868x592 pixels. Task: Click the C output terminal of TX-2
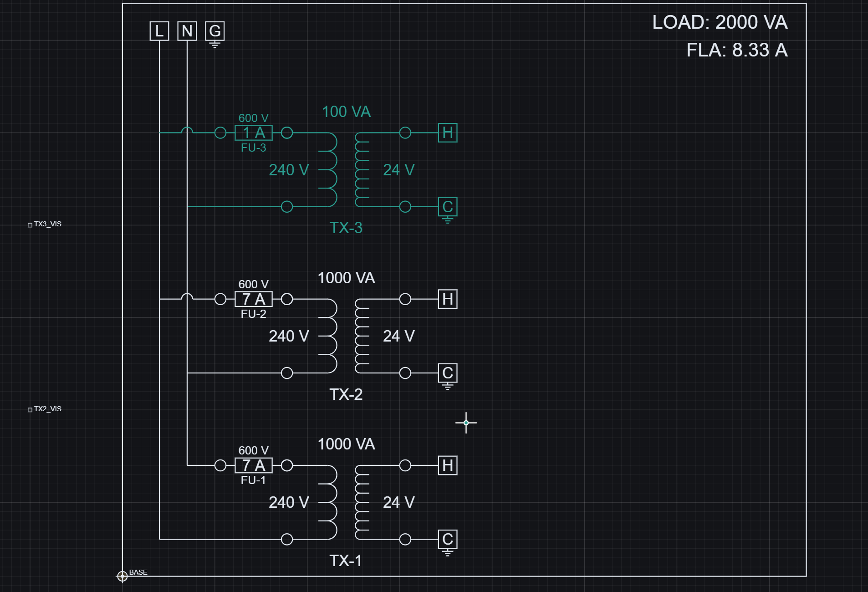[x=448, y=373]
